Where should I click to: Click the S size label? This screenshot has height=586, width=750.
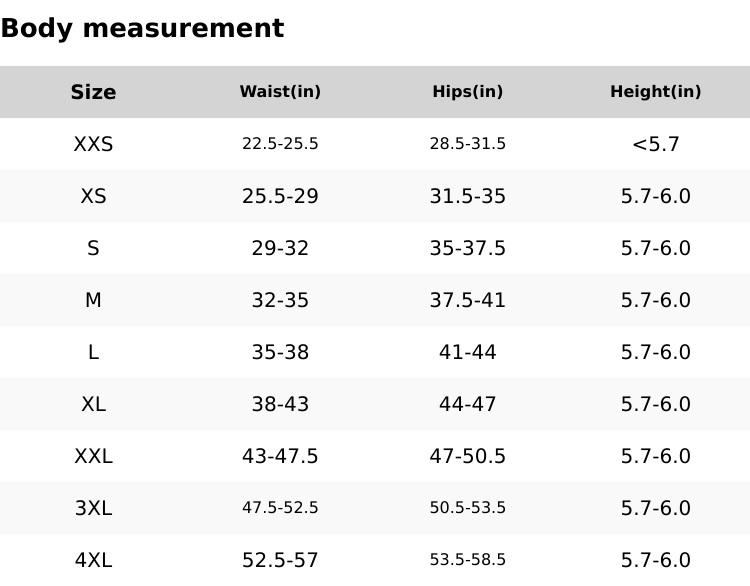pos(93,248)
